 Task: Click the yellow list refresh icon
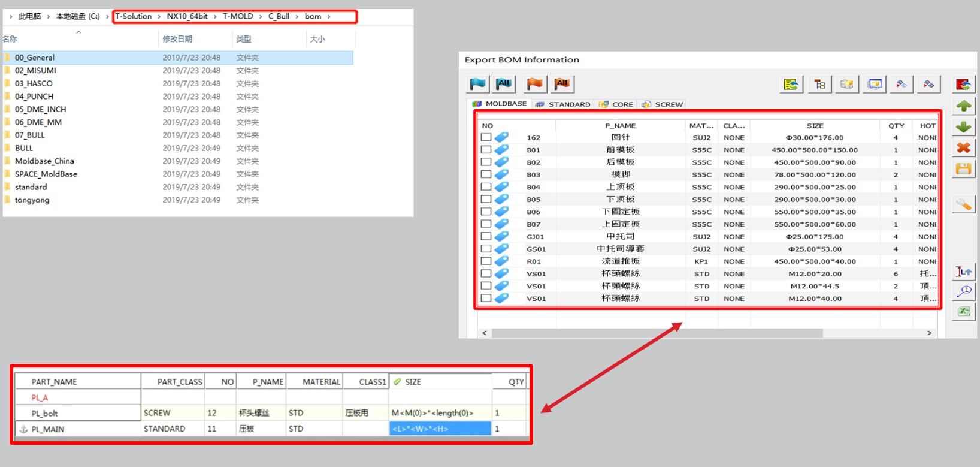pos(791,85)
